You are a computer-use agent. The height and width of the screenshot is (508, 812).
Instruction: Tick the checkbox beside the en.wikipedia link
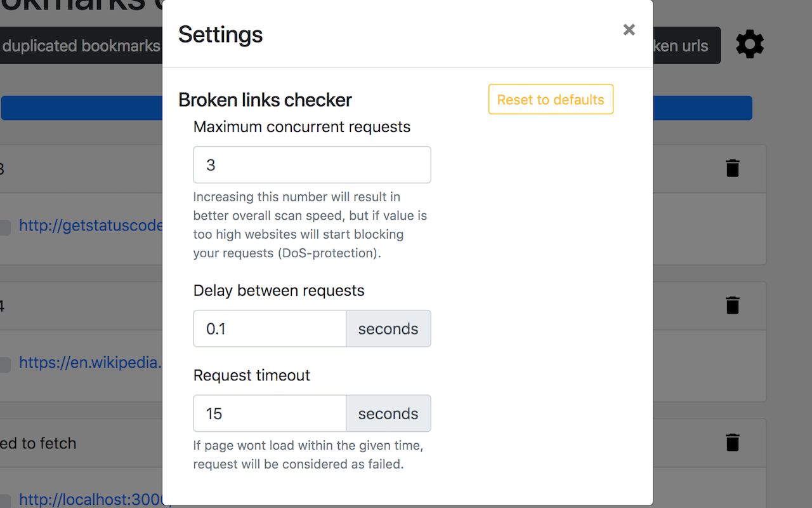point(5,364)
